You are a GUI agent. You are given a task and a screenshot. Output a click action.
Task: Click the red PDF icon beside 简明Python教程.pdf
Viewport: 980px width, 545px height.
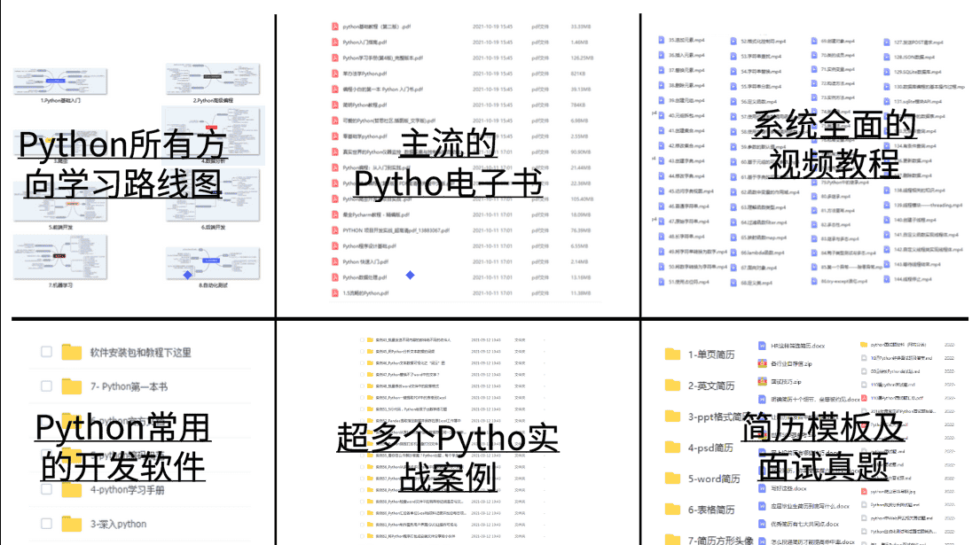334,103
